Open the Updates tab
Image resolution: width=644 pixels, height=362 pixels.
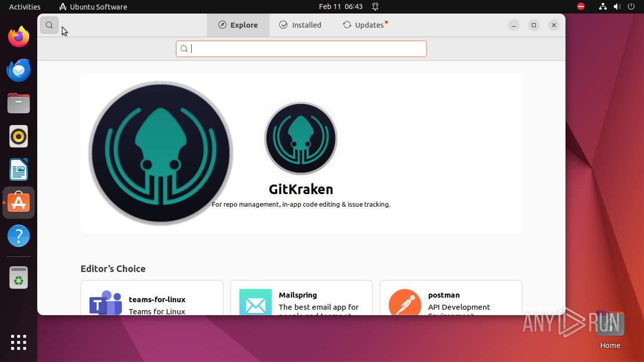365,25
